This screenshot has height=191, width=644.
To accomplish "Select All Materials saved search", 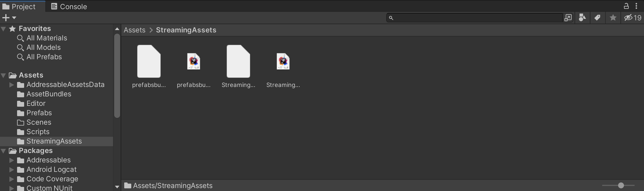I will click(57, 38).
